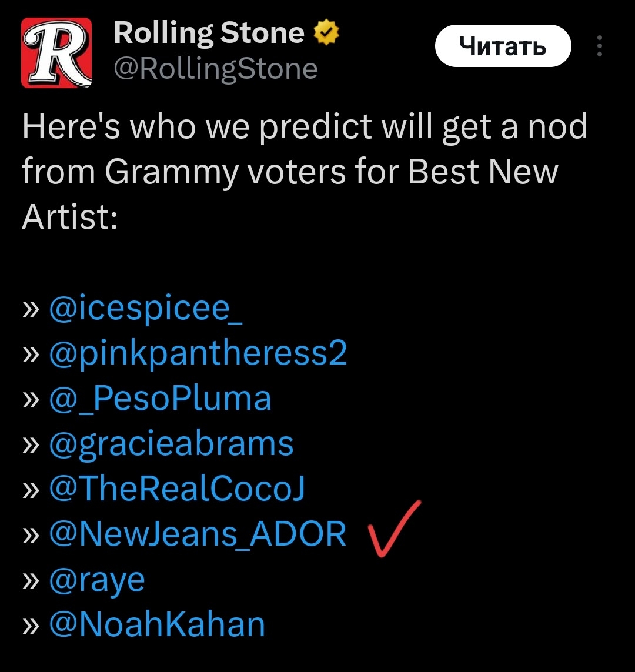635x672 pixels.
Task: Open the three-dot more options menu
Action: tap(600, 46)
